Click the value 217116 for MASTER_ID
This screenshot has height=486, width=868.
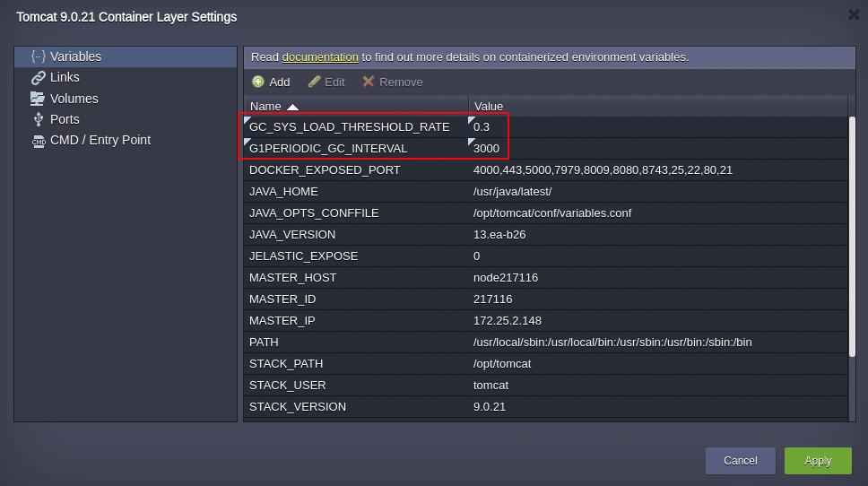pyautogui.click(x=492, y=299)
